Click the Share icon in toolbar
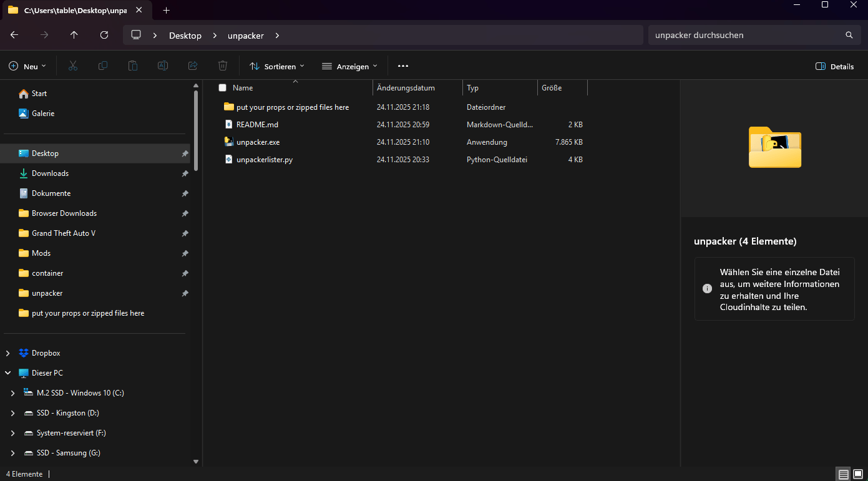 click(193, 66)
